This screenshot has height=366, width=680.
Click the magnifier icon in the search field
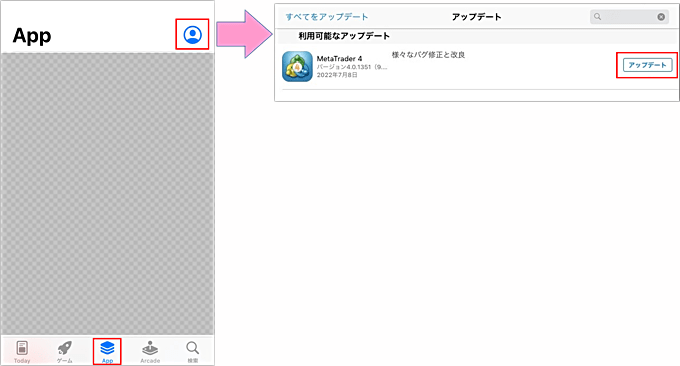(598, 16)
